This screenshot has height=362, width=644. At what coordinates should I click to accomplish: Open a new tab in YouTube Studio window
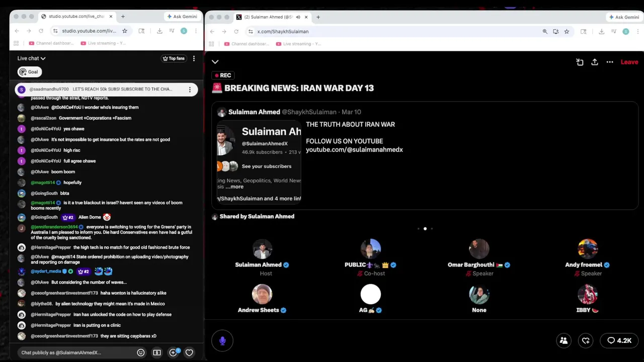123,17
